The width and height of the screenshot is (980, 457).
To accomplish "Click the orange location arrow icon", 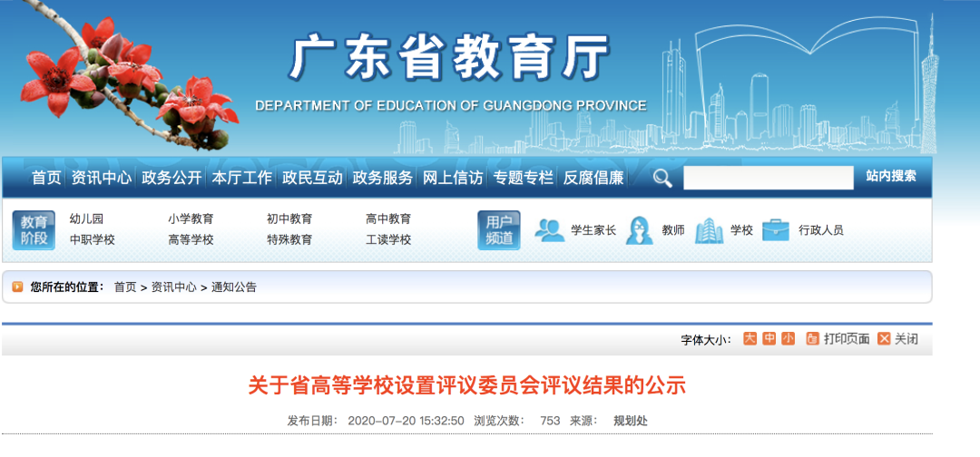I will click(17, 287).
